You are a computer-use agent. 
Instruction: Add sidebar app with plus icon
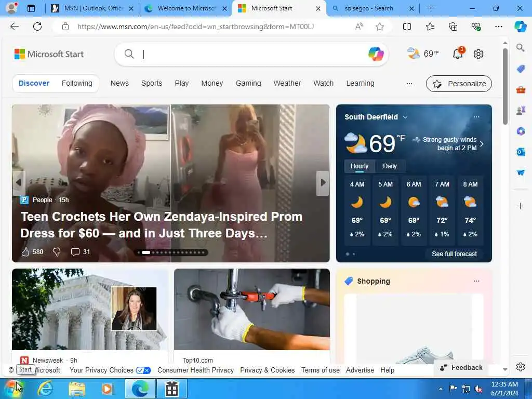pos(521,206)
